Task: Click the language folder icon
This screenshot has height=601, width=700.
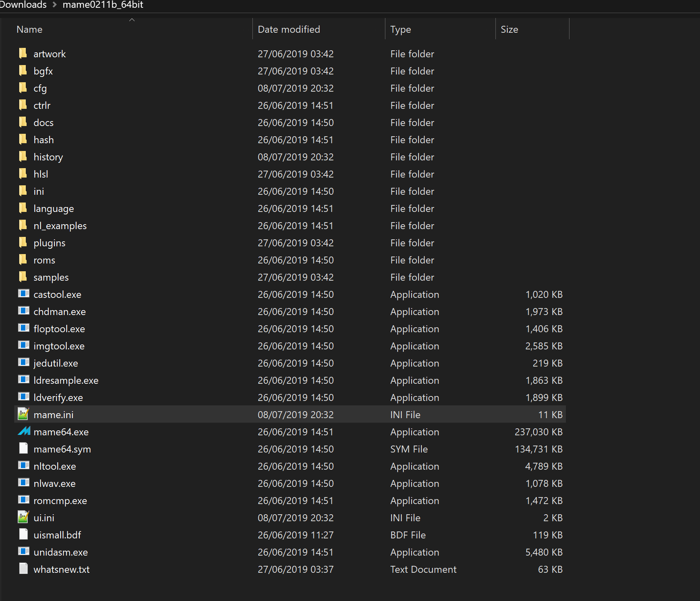Action: point(23,208)
